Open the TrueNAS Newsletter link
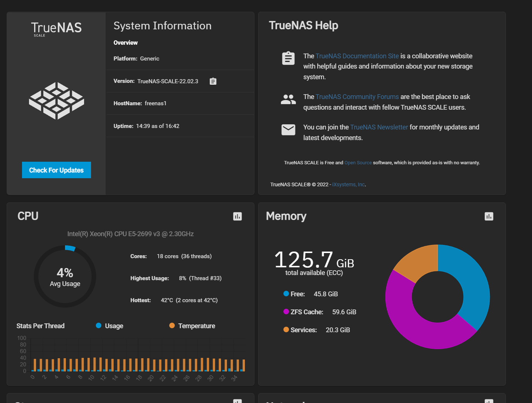This screenshot has height=403, width=532. pyautogui.click(x=379, y=127)
